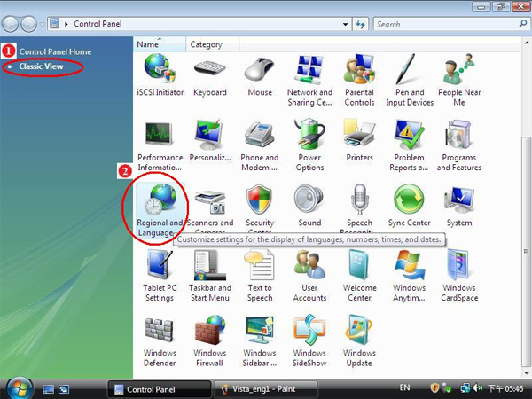Open Speech Recognition microphone icon

(359, 199)
